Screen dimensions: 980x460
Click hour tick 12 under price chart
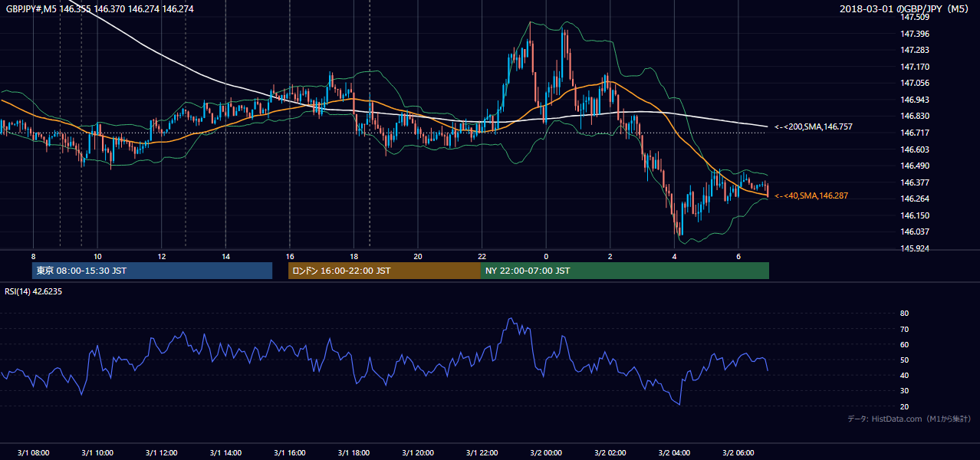pyautogui.click(x=161, y=256)
